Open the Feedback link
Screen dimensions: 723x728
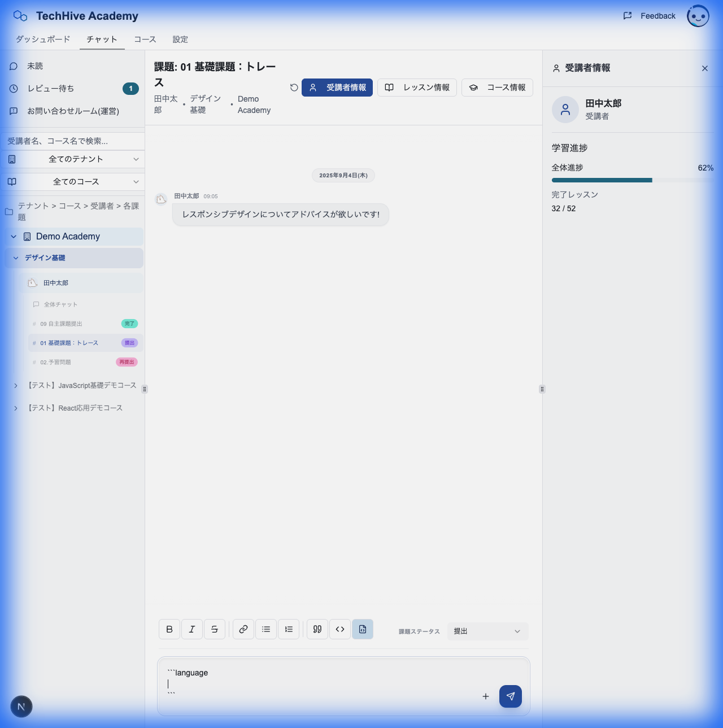(650, 16)
